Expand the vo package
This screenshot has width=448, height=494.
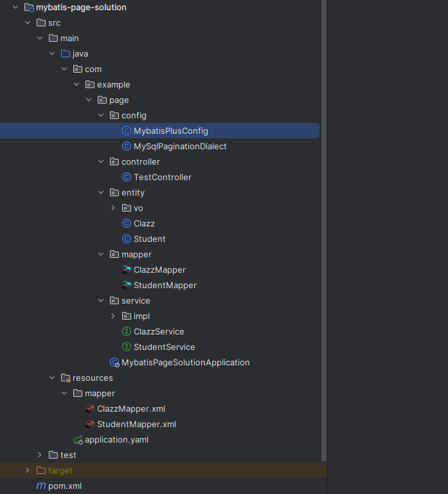click(113, 208)
